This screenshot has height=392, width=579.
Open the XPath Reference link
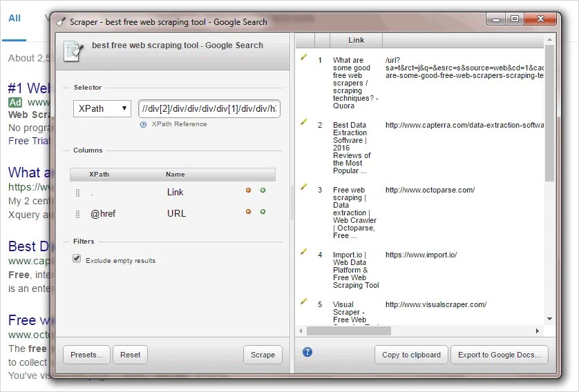coord(179,124)
